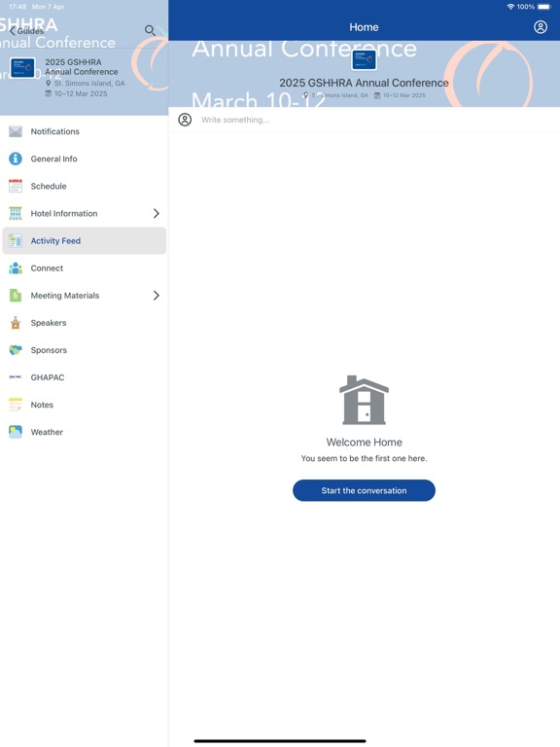Click avatar icon beside Write something
This screenshot has width=560, height=747.
pos(185,120)
